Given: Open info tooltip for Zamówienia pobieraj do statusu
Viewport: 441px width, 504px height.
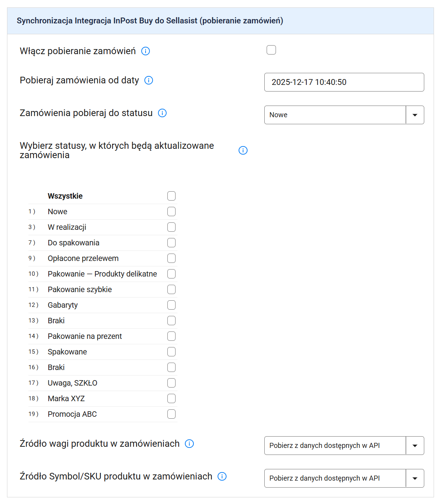Looking at the screenshot, I should [x=162, y=113].
